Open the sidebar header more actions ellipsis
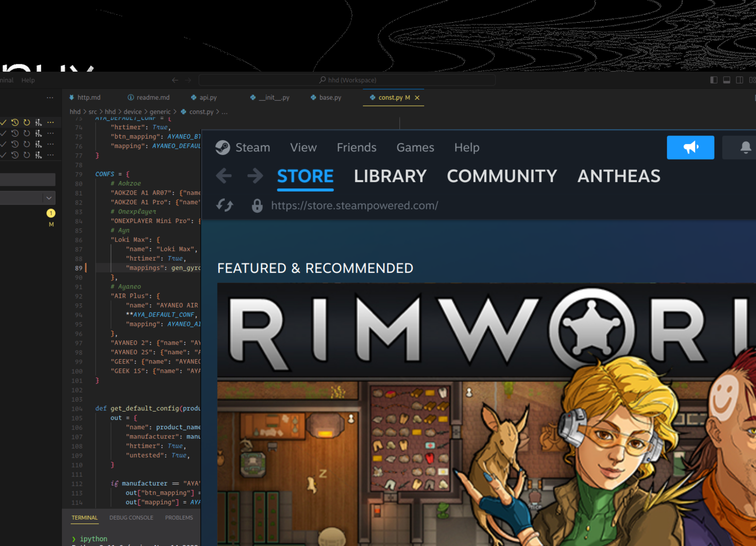The image size is (756, 546). (x=50, y=98)
